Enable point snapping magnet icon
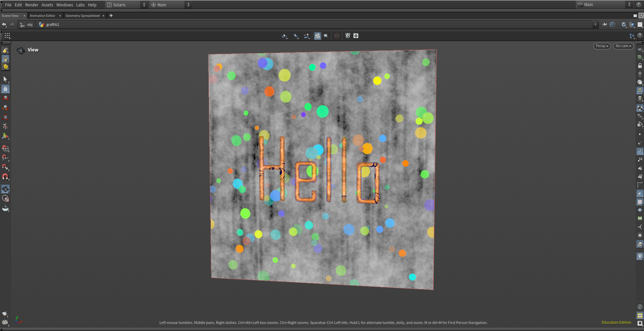 (x=5, y=167)
